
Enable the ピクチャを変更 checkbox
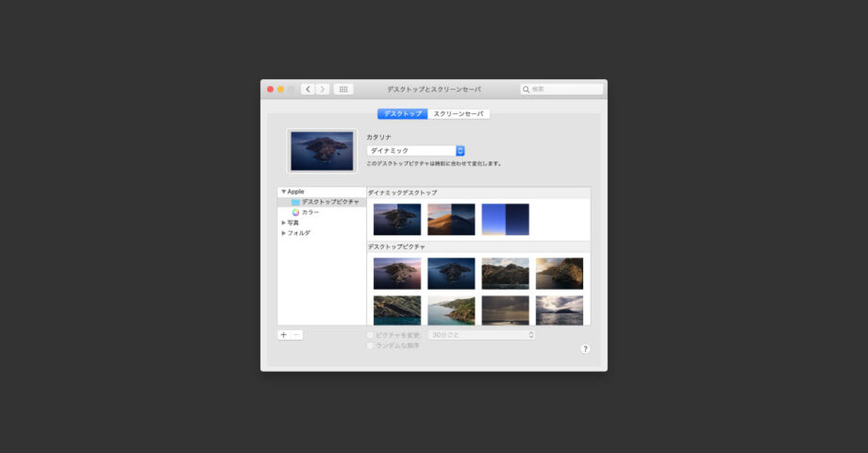pos(370,335)
